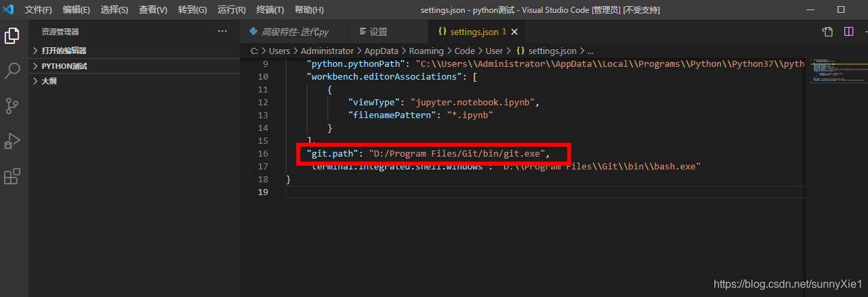
Task: Open the 转到(G) menu
Action: pyautogui.click(x=193, y=9)
